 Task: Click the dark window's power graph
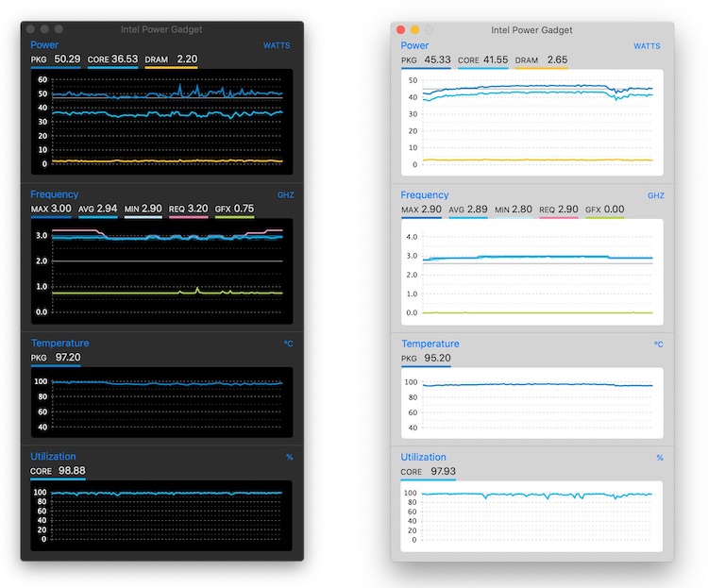pos(161,122)
